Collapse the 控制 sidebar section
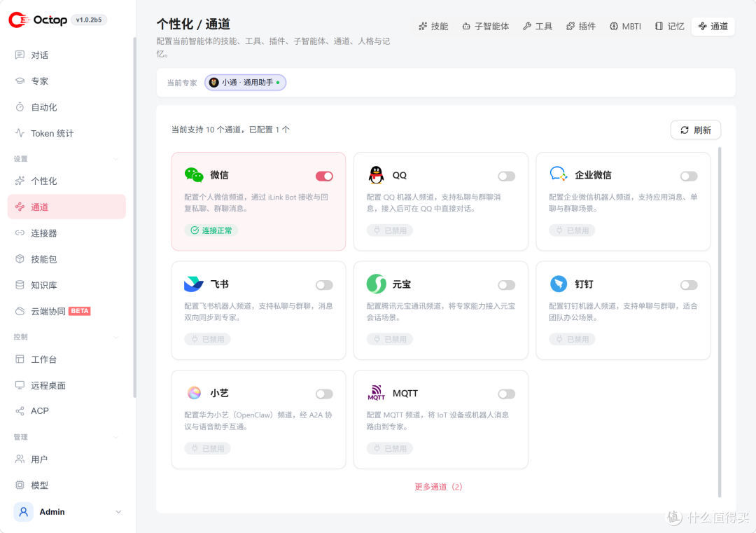This screenshot has height=533, width=756. [x=115, y=337]
